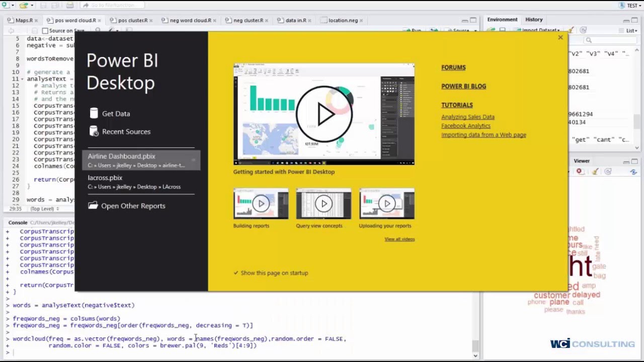Image resolution: width=644 pixels, height=362 pixels.
Task: Play the Query view concepts video thumbnail
Action: (324, 204)
